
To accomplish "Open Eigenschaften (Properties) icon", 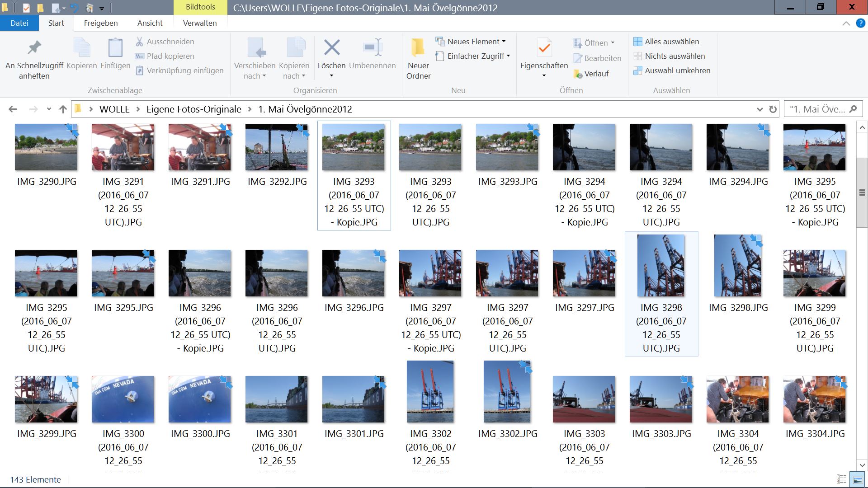I will [x=544, y=48].
